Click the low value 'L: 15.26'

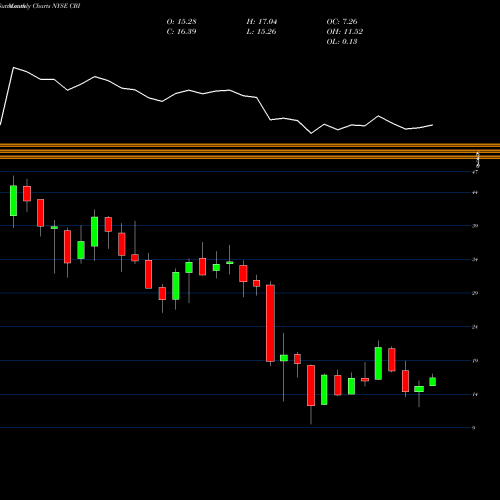(261, 32)
